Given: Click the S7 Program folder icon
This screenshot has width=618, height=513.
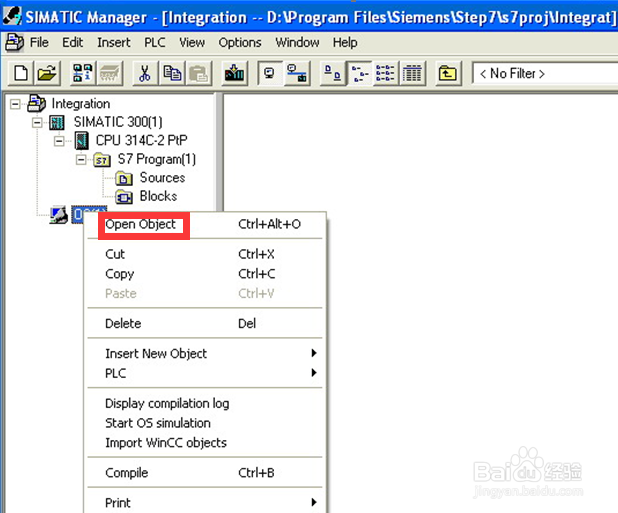Looking at the screenshot, I should pyautogui.click(x=102, y=160).
